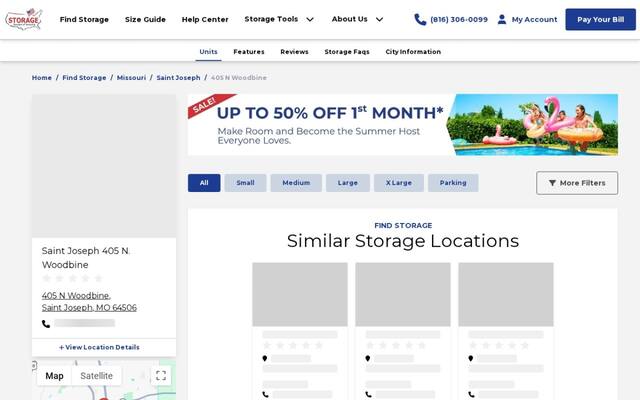
Task: Select the X Large size filter
Action: 399,183
